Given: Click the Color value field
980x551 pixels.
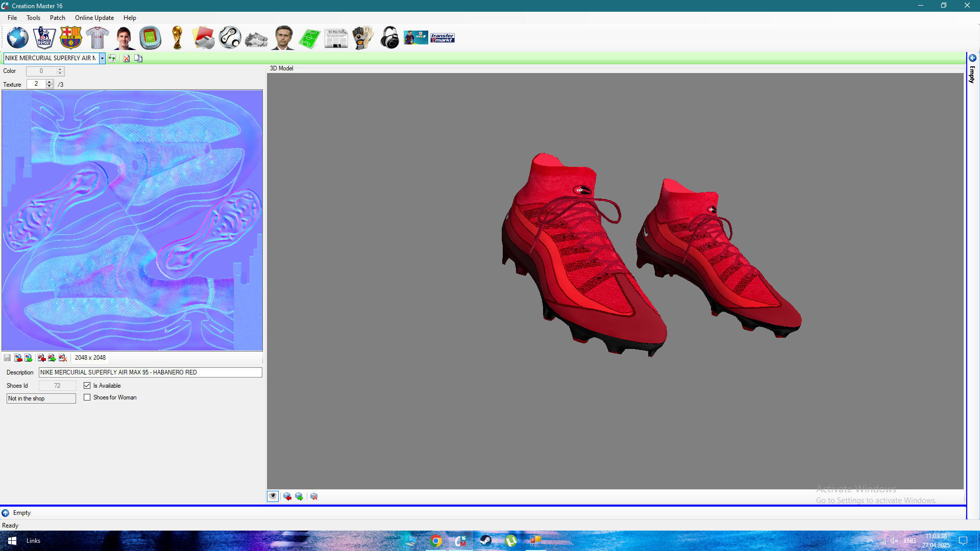Looking at the screenshot, I should click(41, 71).
